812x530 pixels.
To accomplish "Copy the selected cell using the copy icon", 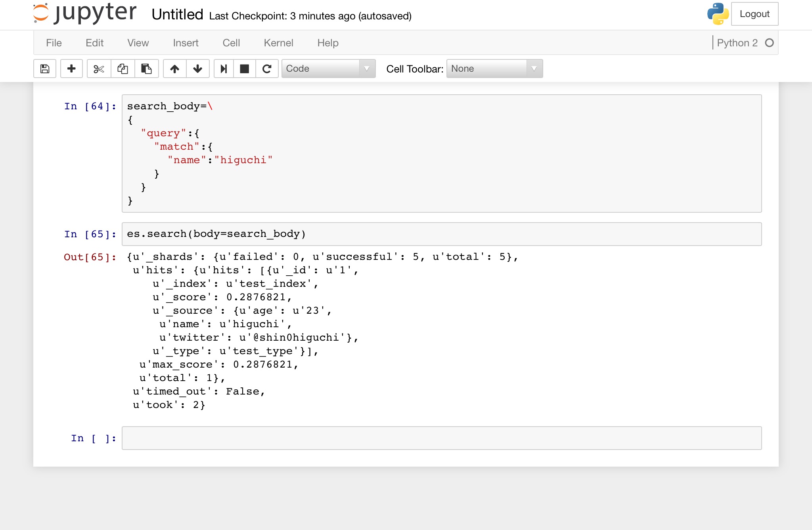I will pos(123,69).
